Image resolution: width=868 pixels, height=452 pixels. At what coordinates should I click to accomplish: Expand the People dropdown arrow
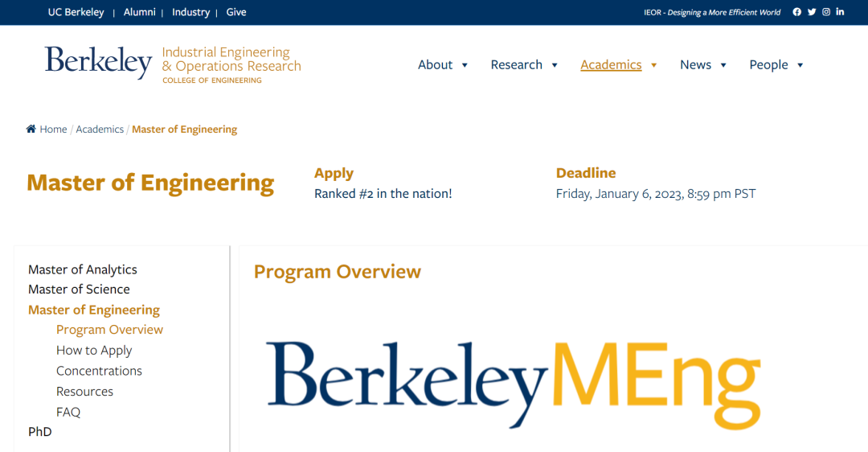point(800,65)
